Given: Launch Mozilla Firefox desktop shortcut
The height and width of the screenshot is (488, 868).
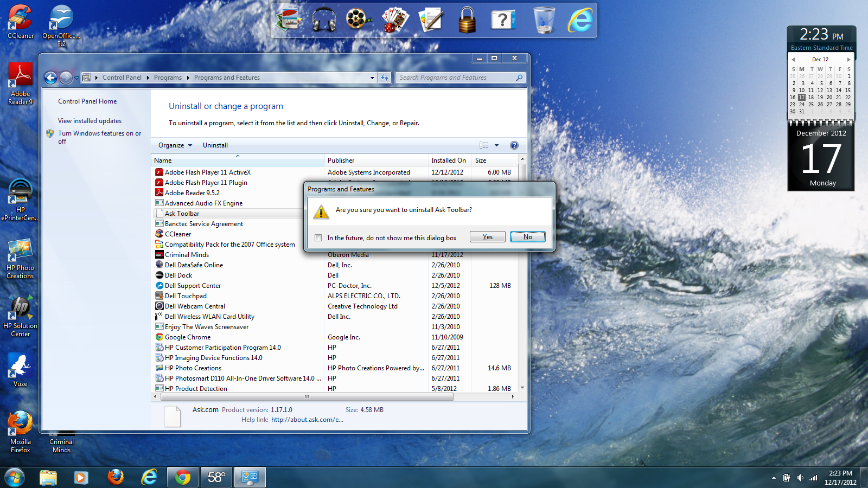Looking at the screenshot, I should click(20, 432).
